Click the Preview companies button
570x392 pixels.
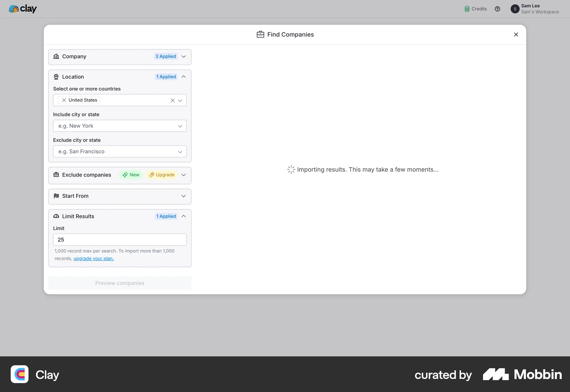pyautogui.click(x=120, y=283)
